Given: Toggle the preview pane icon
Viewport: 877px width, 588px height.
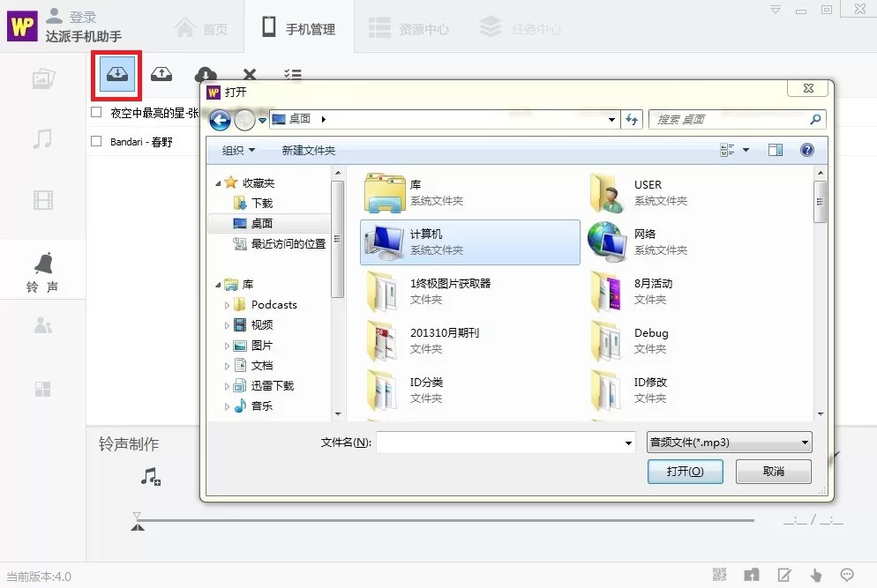Looking at the screenshot, I should click(776, 150).
